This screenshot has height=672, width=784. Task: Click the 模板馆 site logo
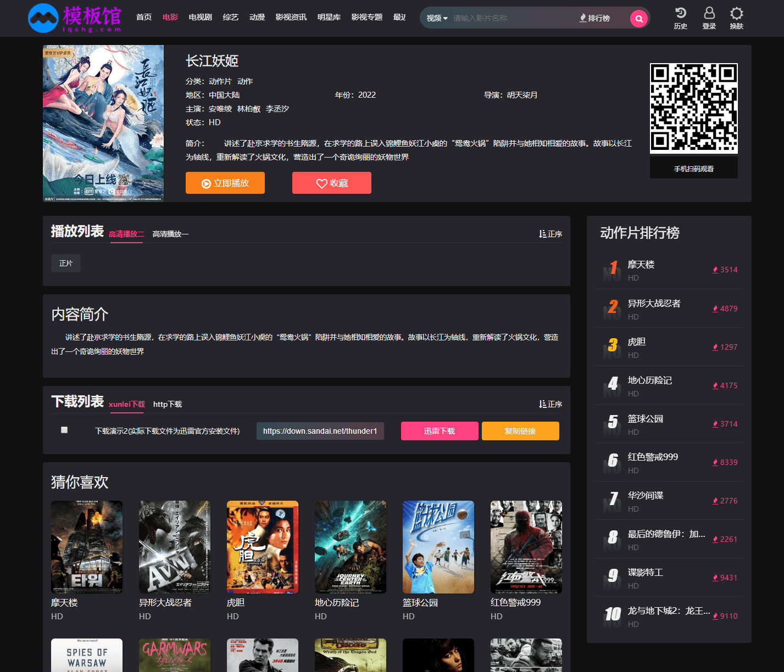pyautogui.click(x=75, y=18)
